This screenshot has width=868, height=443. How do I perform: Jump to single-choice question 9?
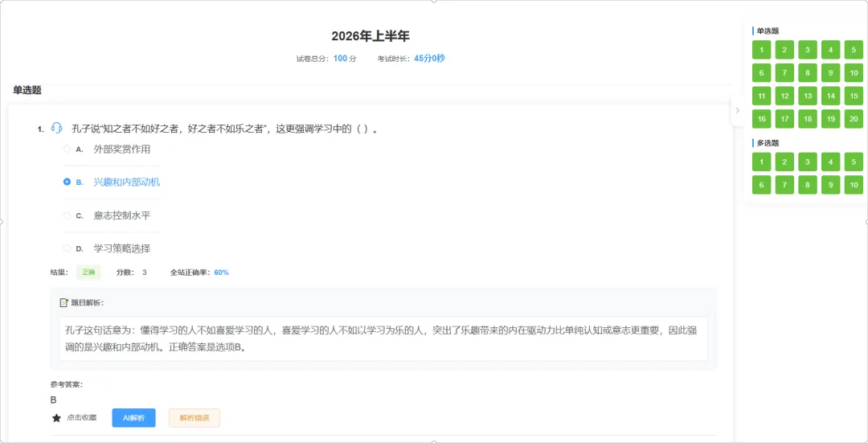[x=831, y=73]
